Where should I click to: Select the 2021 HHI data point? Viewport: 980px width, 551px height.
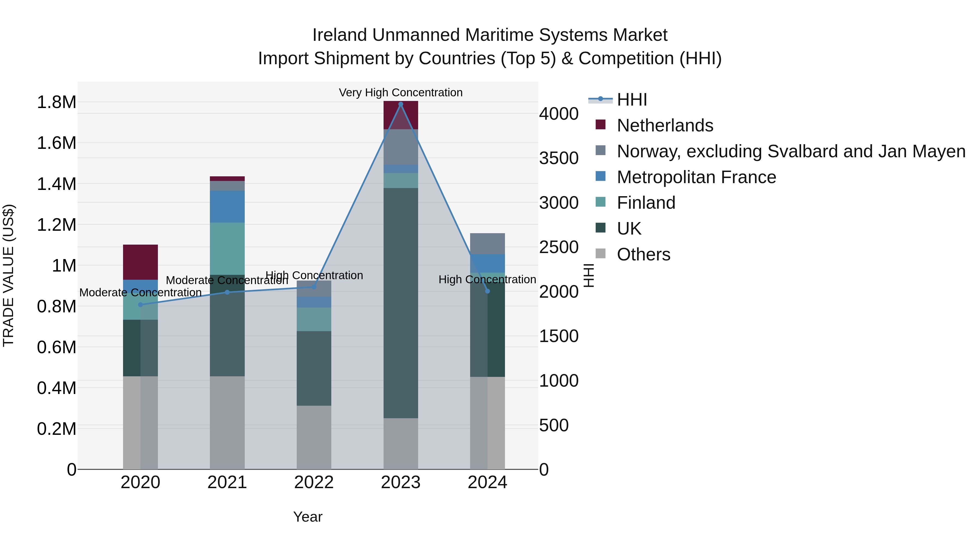click(227, 292)
